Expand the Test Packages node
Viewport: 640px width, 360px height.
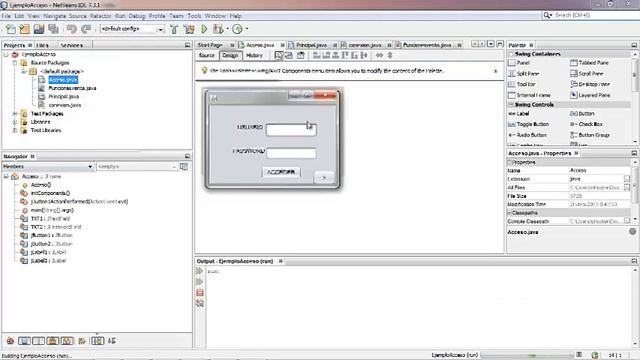15,113
